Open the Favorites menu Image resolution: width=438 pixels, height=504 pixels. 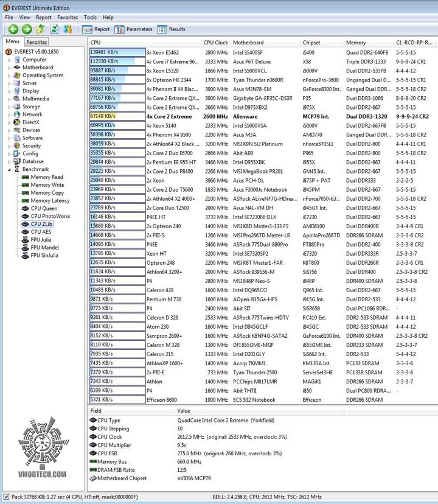coord(68,18)
